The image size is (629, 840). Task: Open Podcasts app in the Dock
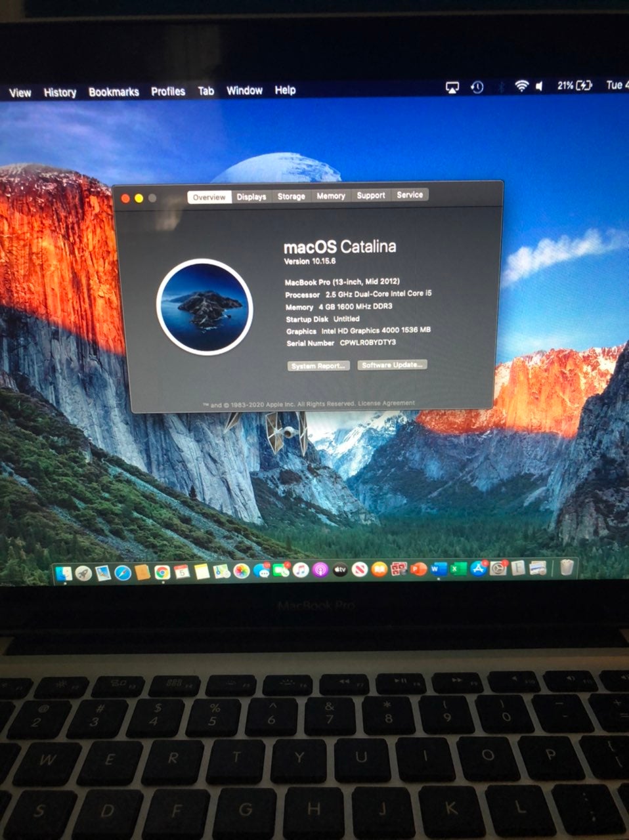point(320,570)
